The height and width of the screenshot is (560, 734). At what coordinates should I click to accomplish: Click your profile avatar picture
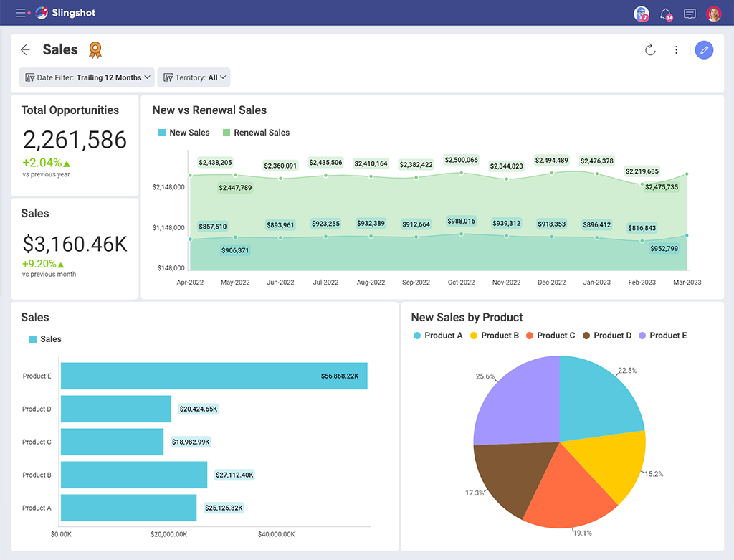tap(714, 14)
